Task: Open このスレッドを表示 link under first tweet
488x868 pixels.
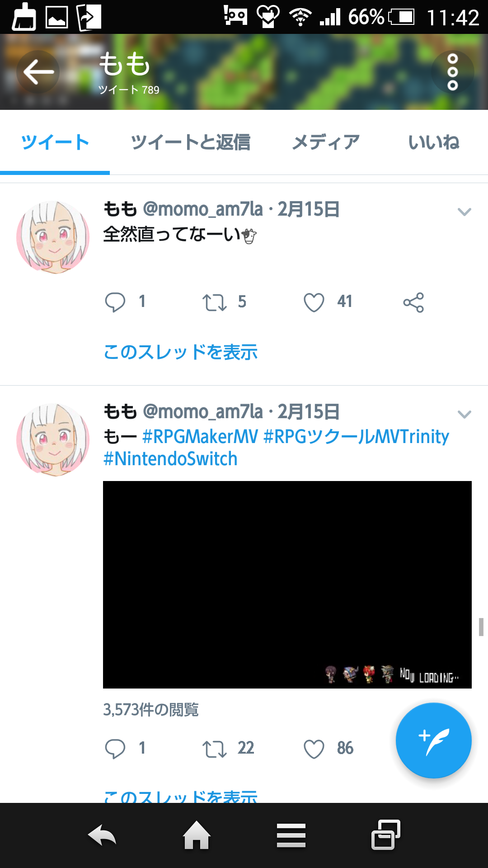Action: click(x=181, y=352)
